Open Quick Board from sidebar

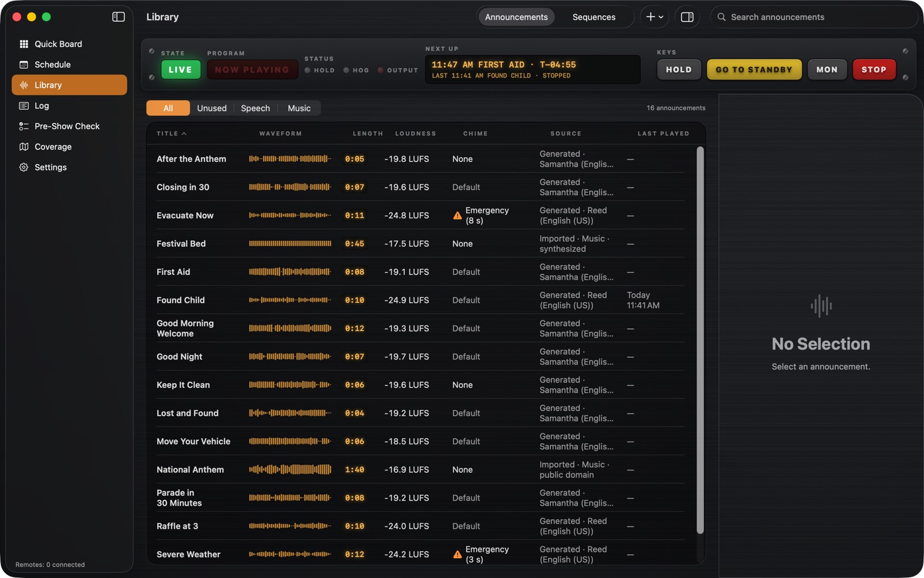[x=69, y=44]
